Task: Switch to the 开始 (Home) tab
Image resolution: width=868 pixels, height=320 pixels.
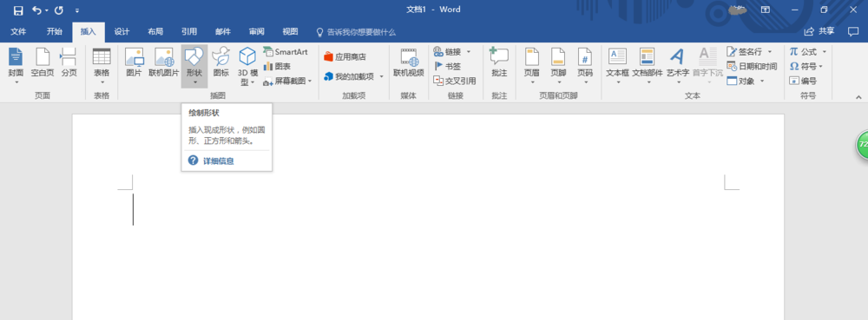Action: [x=54, y=31]
